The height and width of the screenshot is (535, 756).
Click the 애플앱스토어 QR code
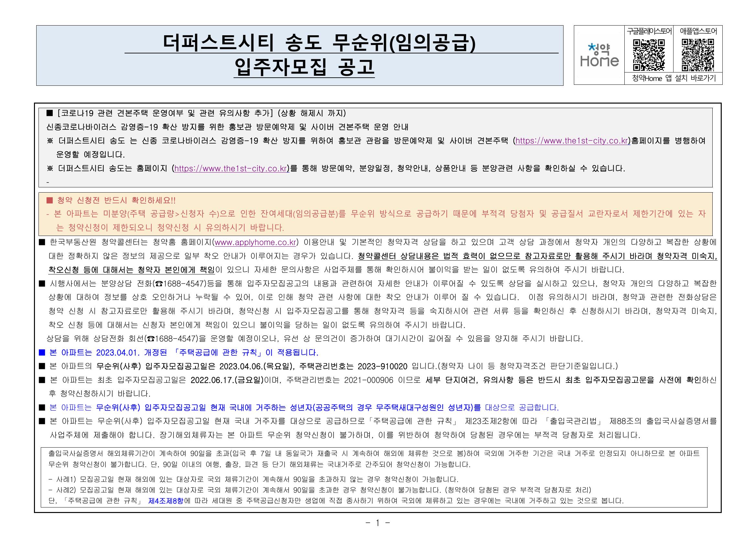(x=698, y=55)
